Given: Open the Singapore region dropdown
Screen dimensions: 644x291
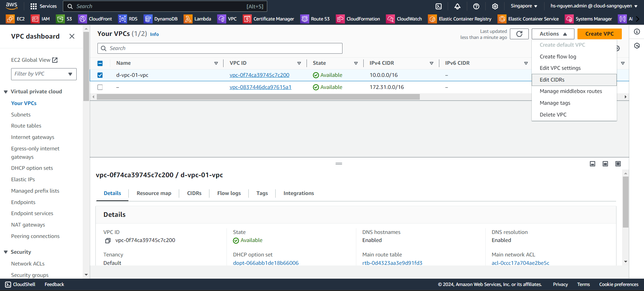Looking at the screenshot, I should point(524,6).
